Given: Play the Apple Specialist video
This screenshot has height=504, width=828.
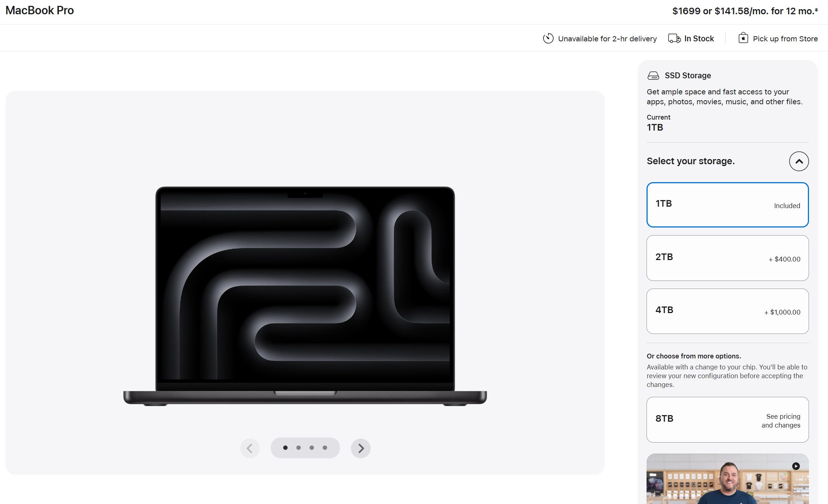Looking at the screenshot, I should pos(796,466).
